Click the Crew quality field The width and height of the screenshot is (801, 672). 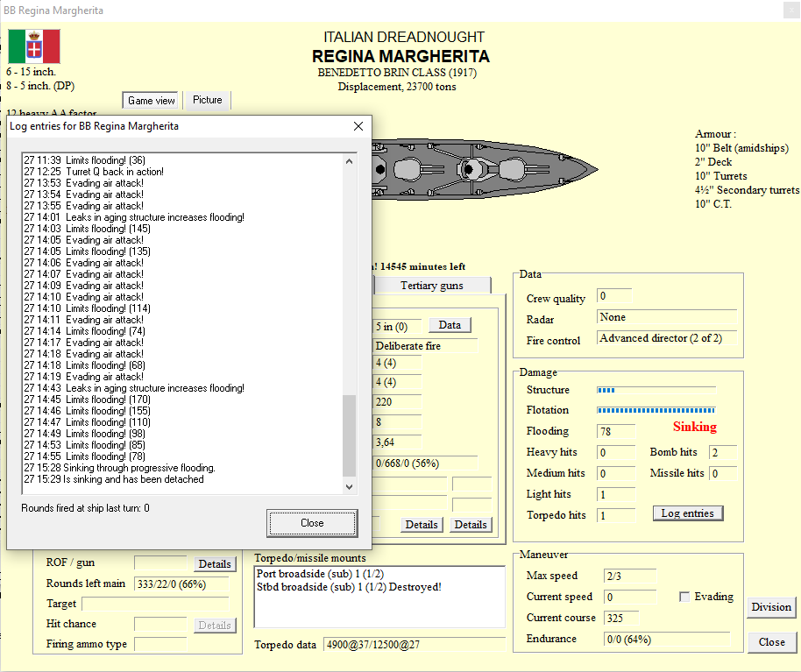613,296
